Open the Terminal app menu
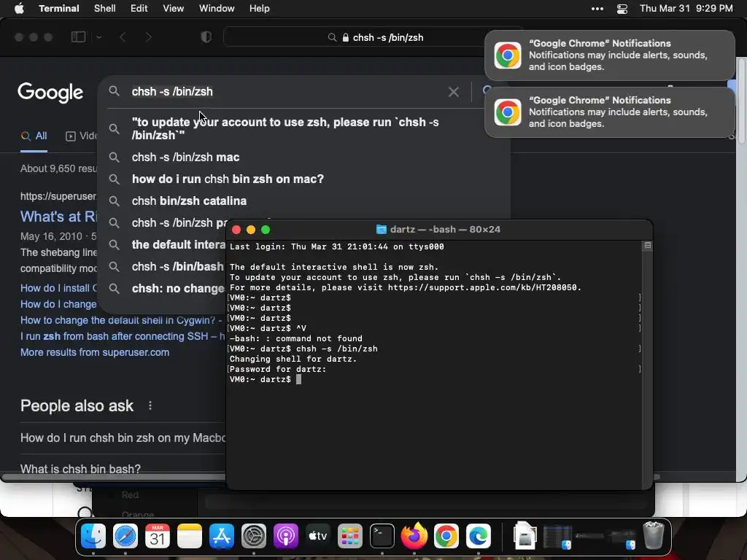Viewport: 747px width, 560px height. 58,9
